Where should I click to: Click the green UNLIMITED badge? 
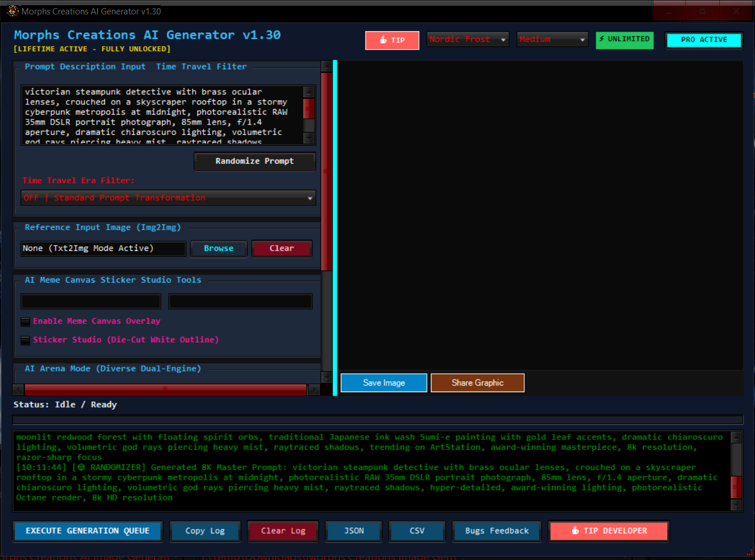tap(625, 39)
